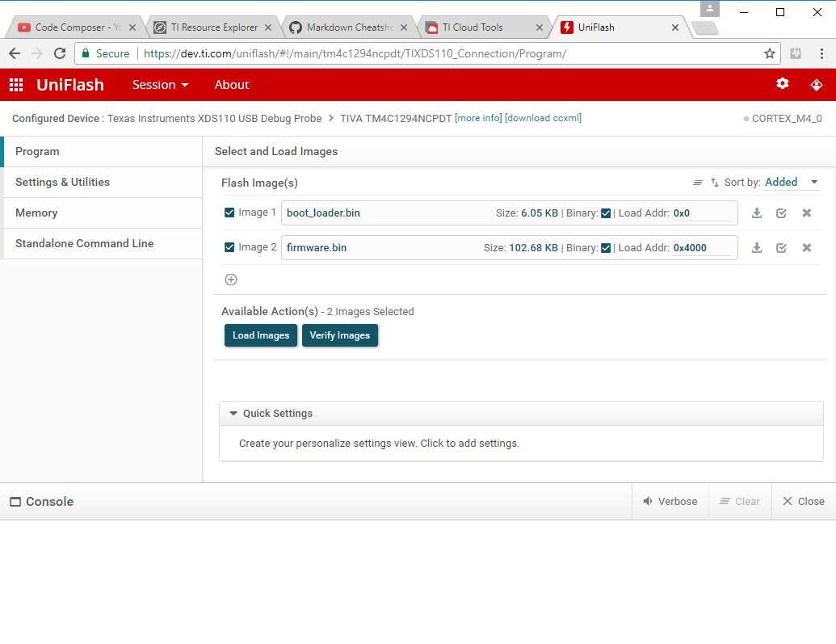Bookmark page with star icon
Screen dimensions: 836x644
coord(769,53)
